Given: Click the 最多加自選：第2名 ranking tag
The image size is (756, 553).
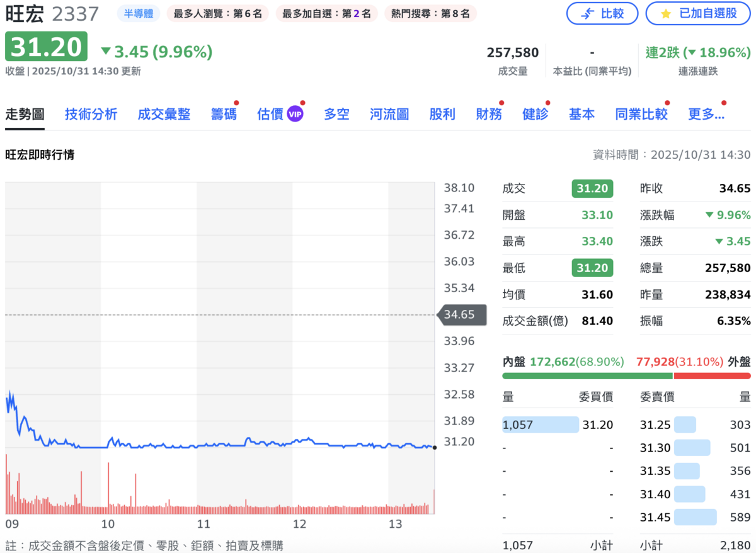Looking at the screenshot, I should tap(327, 13).
